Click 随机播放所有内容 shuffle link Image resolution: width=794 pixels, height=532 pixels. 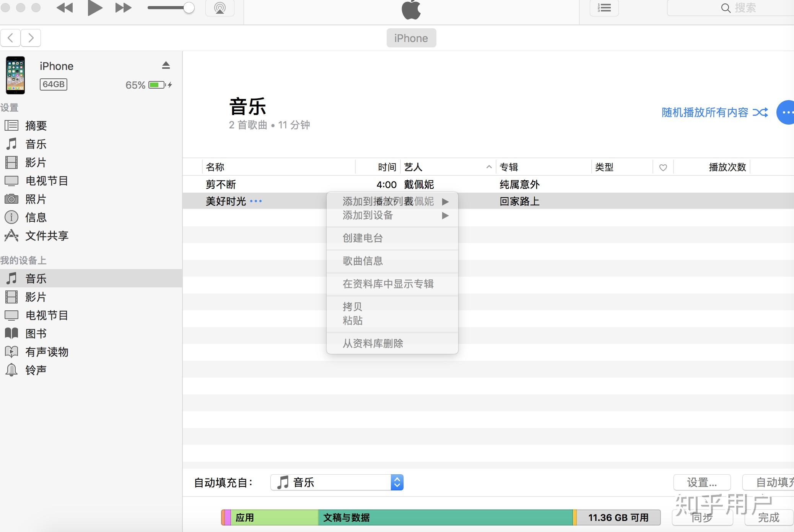(714, 112)
